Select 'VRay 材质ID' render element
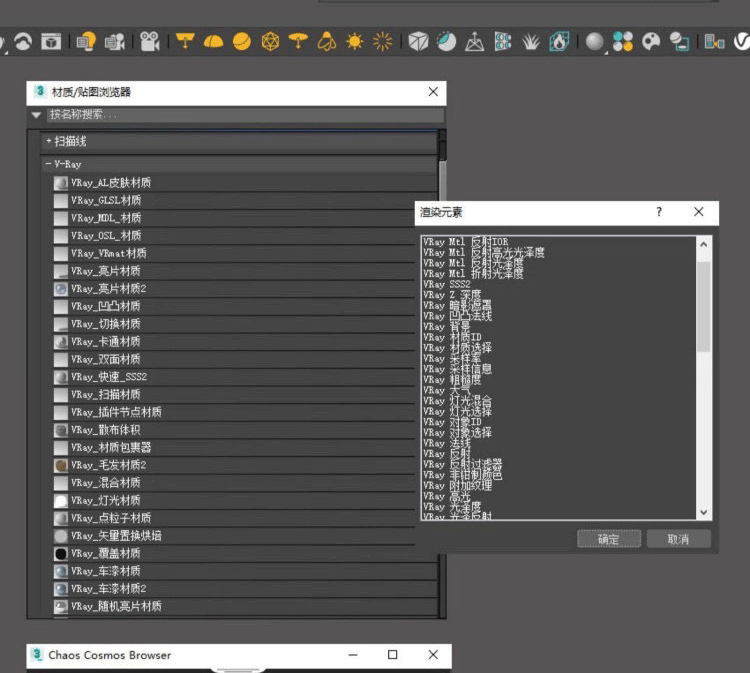 tap(452, 337)
